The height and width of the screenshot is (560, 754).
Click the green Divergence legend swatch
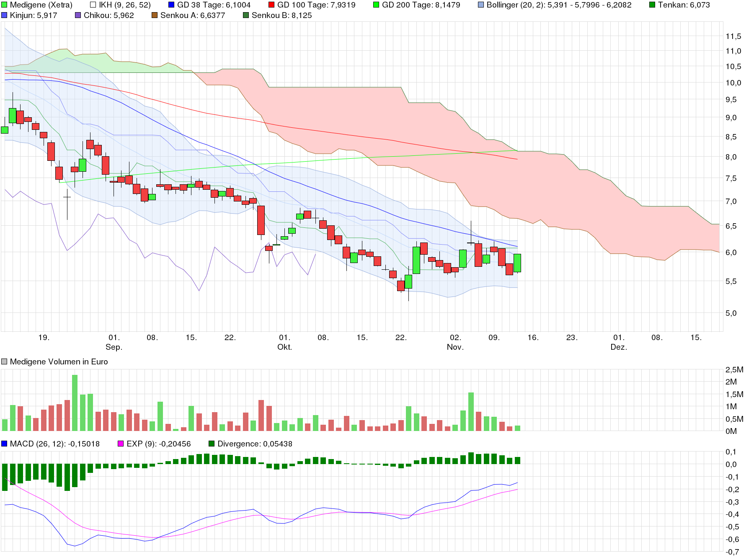(x=212, y=444)
